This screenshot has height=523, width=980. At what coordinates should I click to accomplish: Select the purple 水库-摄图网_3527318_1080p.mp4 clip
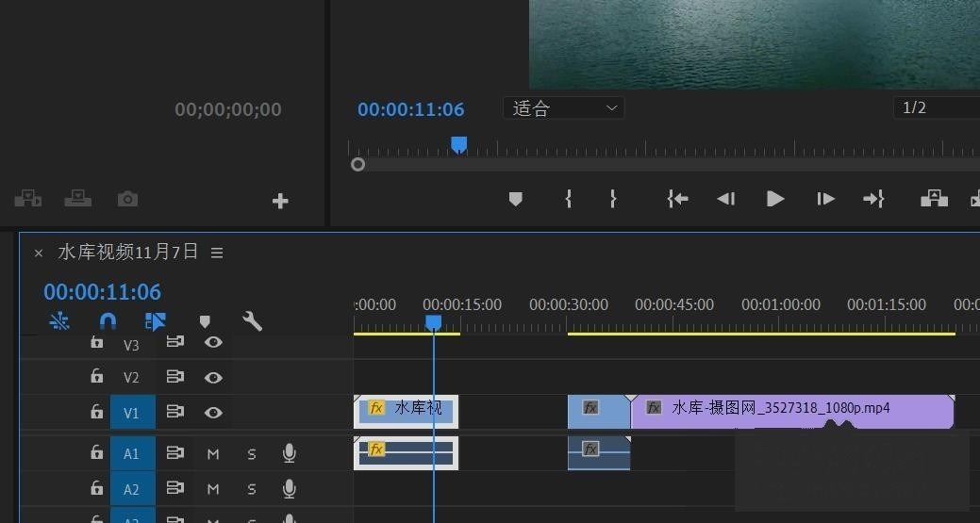pos(792,411)
